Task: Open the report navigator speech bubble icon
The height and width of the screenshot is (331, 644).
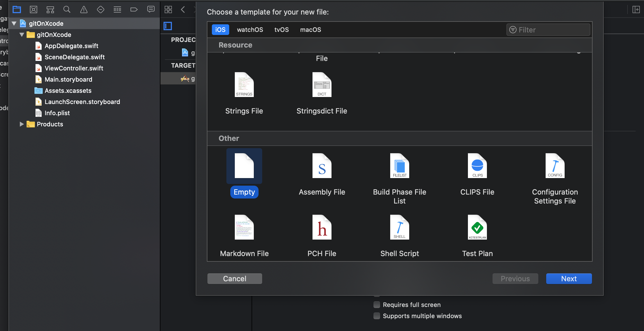Action: point(151,10)
